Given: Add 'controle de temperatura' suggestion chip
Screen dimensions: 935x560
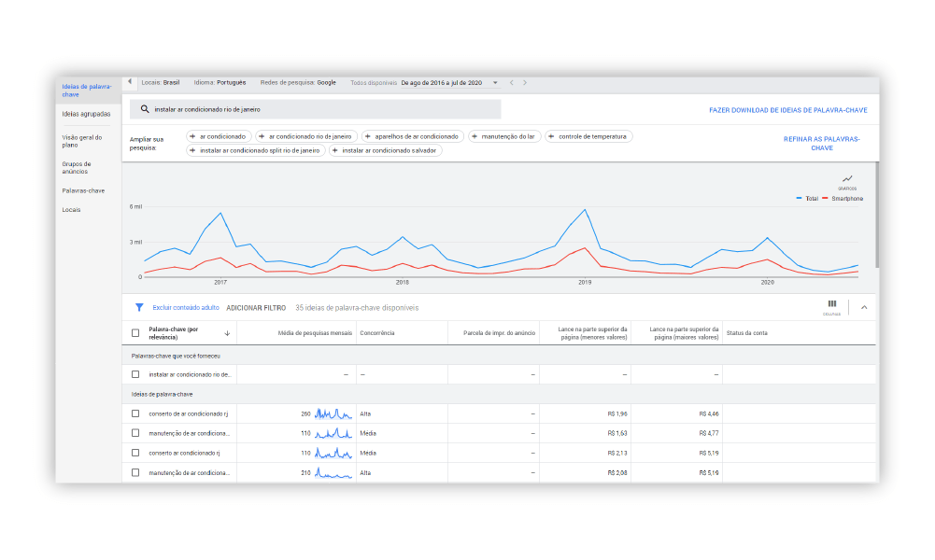Looking at the screenshot, I should pos(588,136).
